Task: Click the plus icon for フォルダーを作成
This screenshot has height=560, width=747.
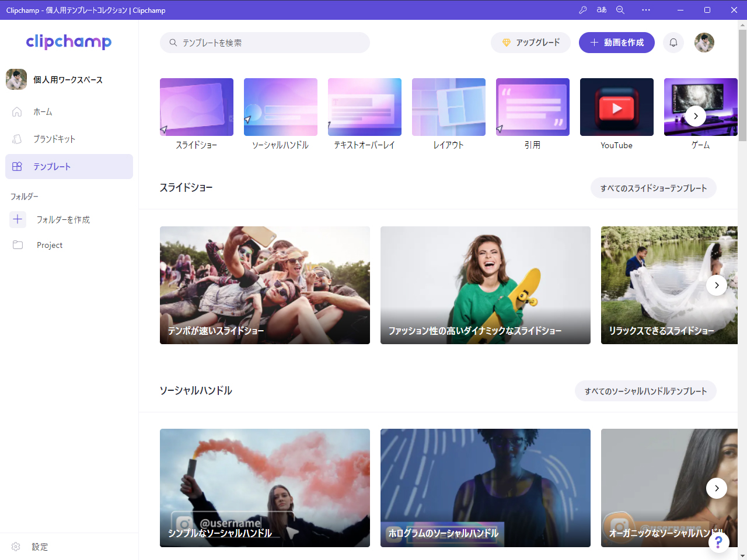Action: tap(18, 219)
